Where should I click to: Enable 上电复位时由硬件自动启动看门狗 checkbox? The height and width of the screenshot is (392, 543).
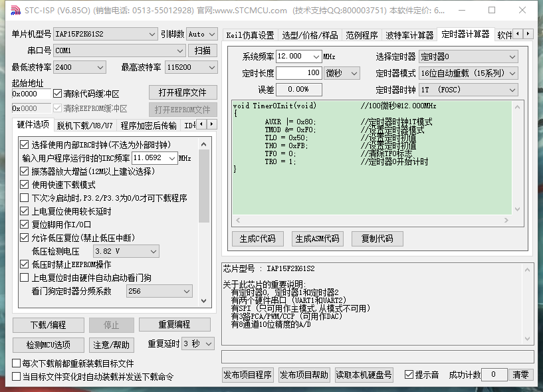click(24, 277)
